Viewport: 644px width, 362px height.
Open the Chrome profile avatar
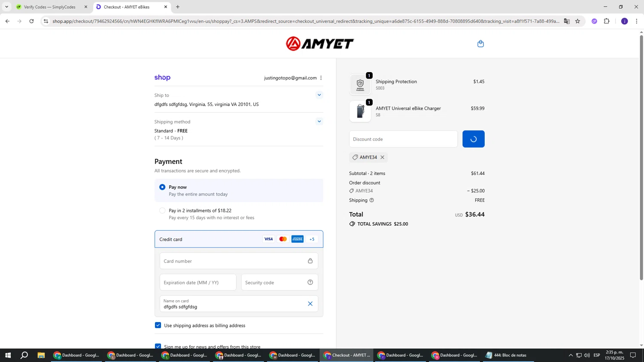[x=624, y=21]
